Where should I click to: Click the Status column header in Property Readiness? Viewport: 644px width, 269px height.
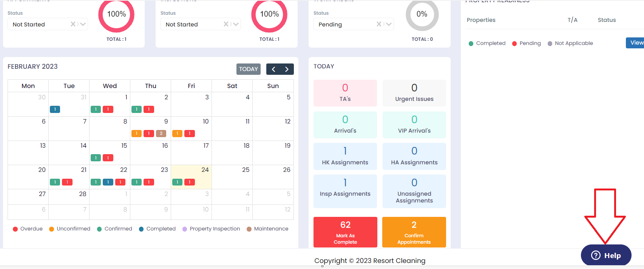coord(607,20)
